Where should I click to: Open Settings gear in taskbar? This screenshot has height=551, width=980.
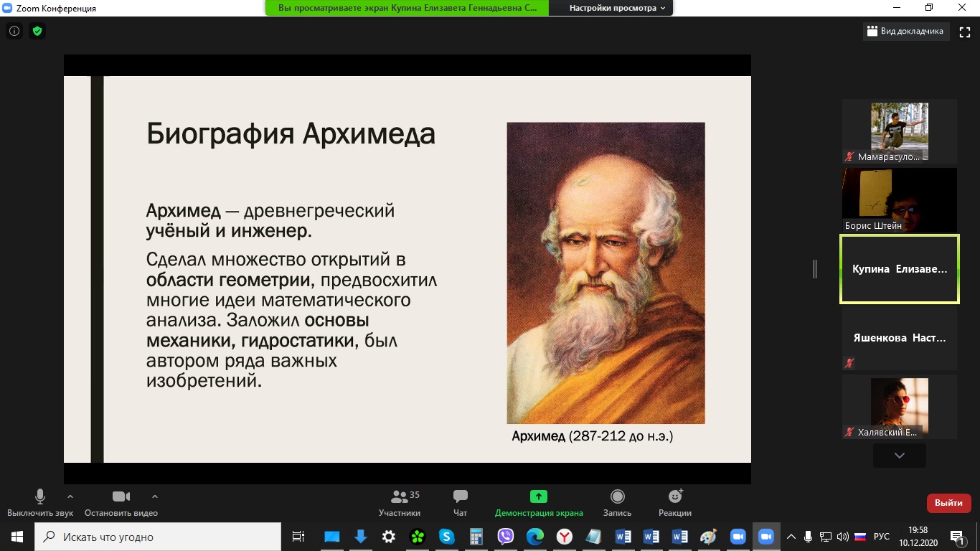coord(389,537)
